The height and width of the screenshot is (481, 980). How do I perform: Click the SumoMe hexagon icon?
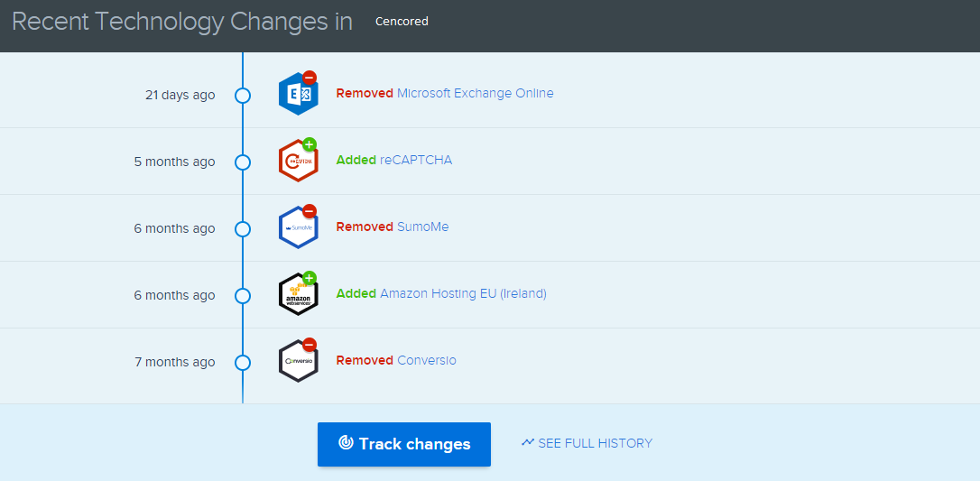click(298, 228)
